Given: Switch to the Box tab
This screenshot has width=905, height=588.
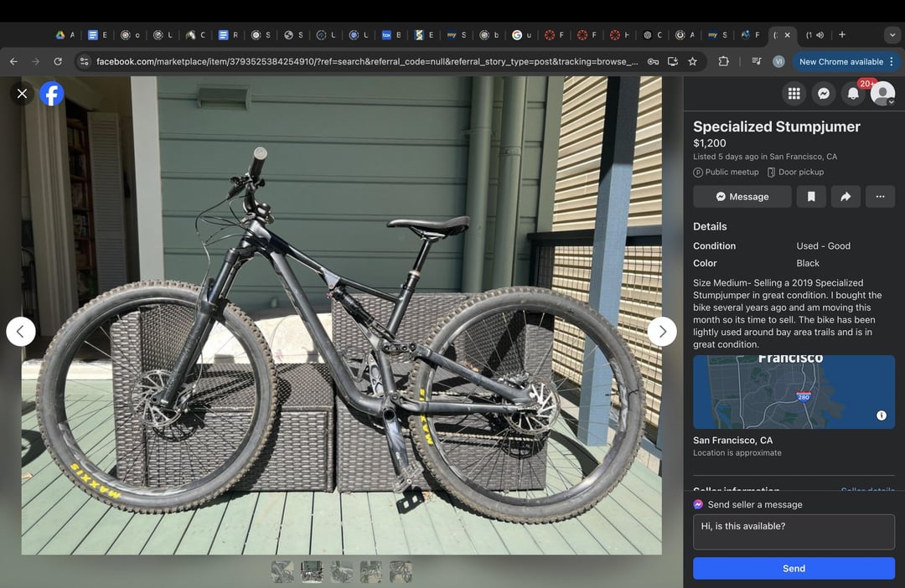Looking at the screenshot, I should 391,35.
